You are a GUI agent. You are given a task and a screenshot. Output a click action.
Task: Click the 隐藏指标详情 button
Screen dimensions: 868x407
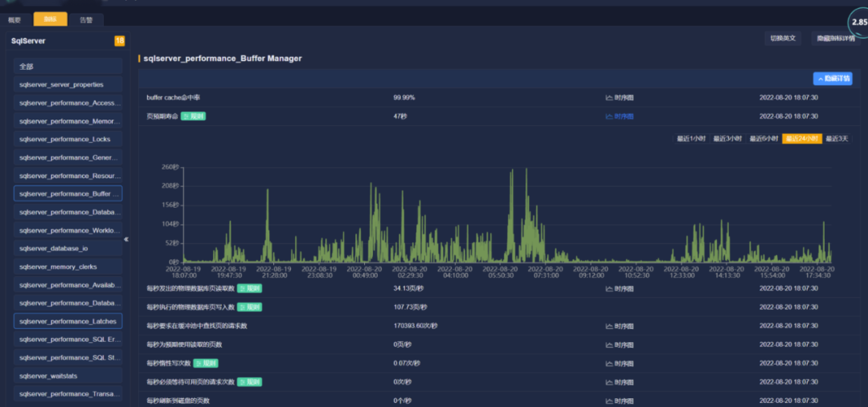[x=836, y=39]
